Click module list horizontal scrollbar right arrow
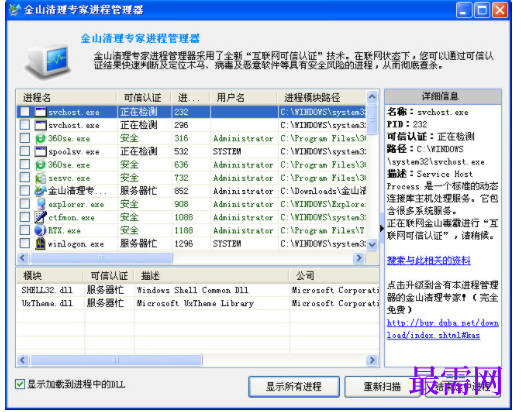This screenshot has height=412, width=521. click(x=372, y=360)
